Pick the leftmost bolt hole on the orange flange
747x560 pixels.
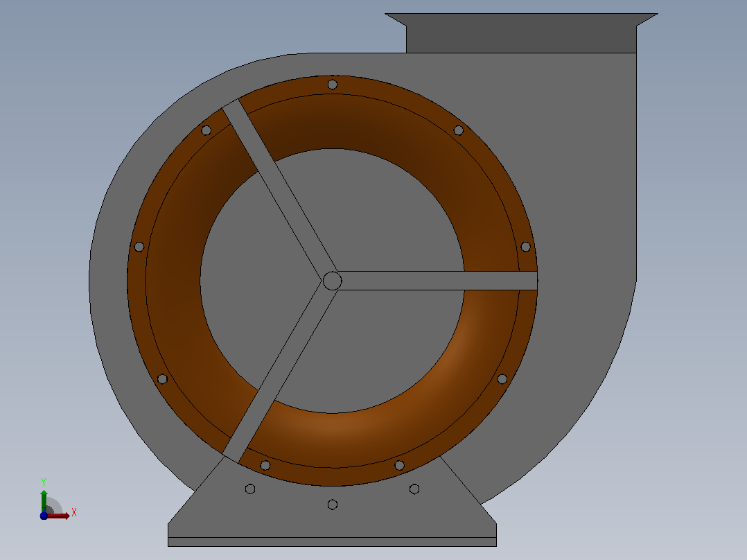(x=139, y=247)
